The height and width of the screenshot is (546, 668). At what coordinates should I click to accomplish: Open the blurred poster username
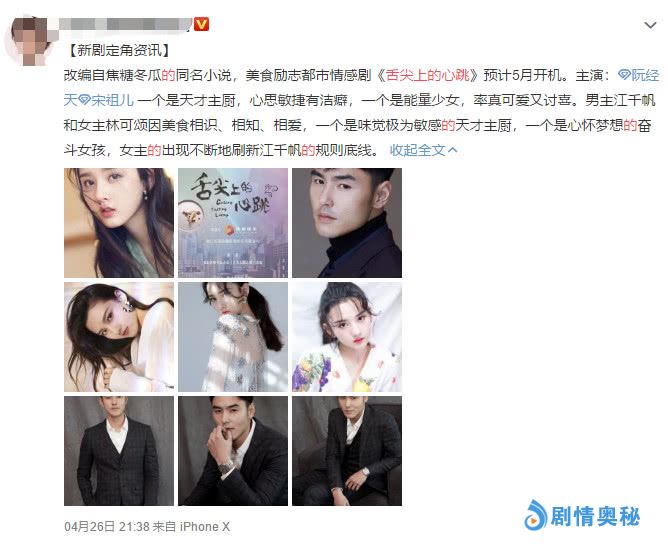point(125,24)
